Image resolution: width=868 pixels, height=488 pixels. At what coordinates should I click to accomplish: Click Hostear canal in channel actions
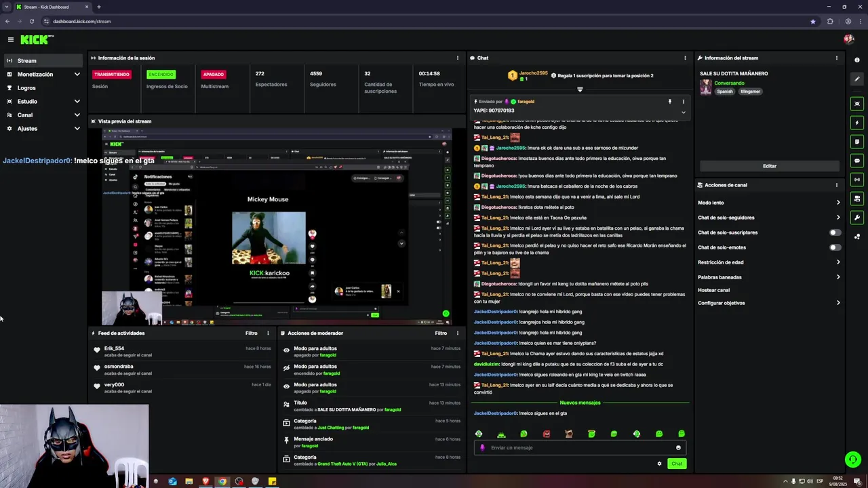coord(713,290)
